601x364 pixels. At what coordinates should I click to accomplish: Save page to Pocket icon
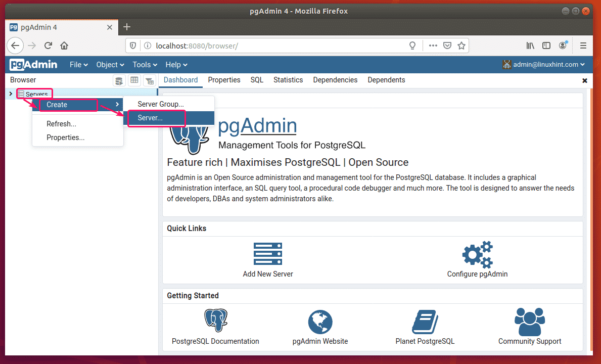(x=447, y=45)
